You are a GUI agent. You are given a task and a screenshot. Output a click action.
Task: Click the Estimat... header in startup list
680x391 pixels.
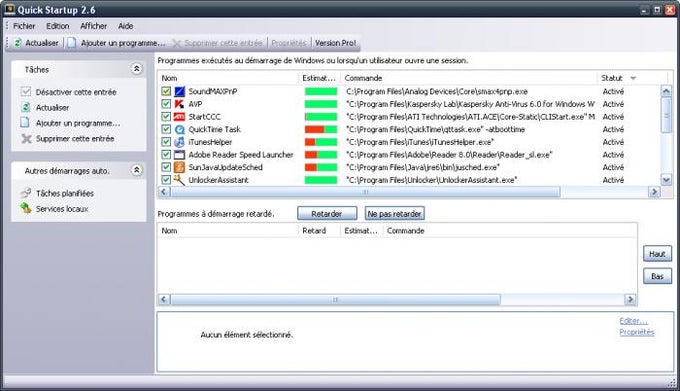click(x=319, y=78)
